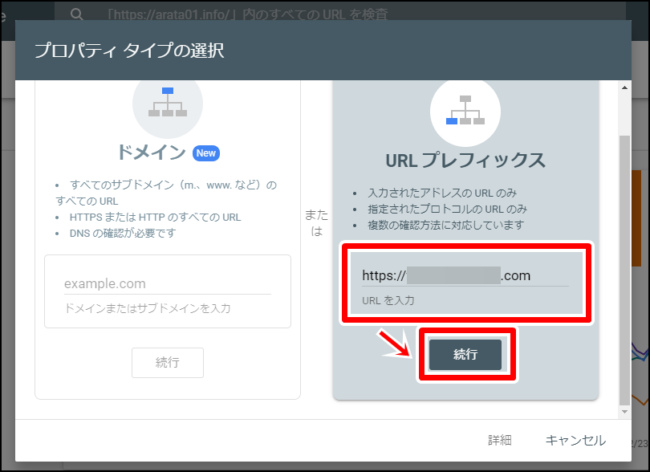Click the scrollbar up arrow
The height and width of the screenshot is (472, 650).
click(x=624, y=88)
